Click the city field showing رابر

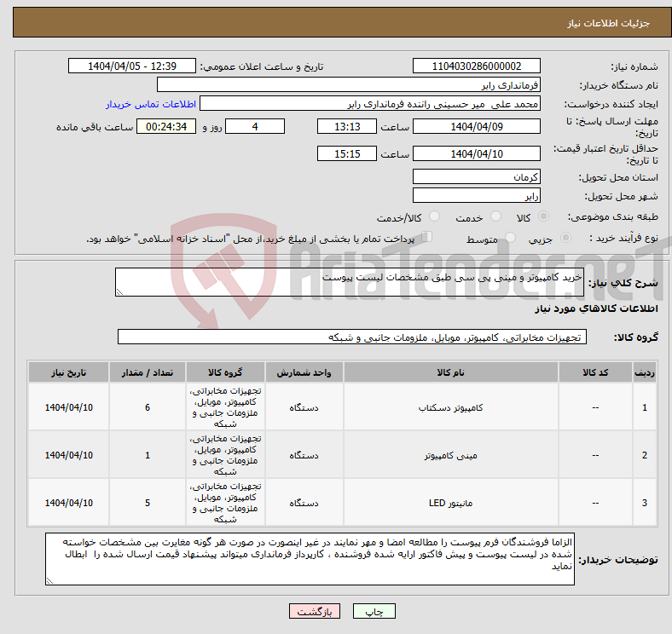(477, 195)
